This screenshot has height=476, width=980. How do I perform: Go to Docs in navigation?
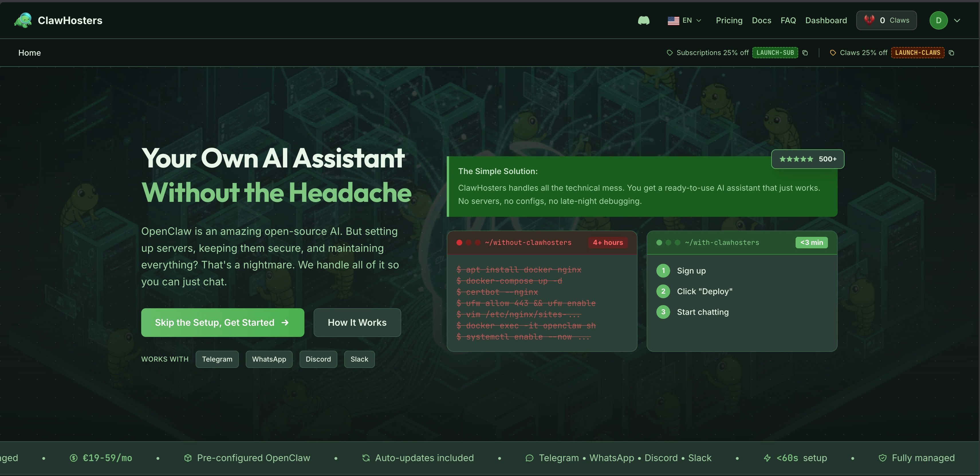(x=761, y=21)
